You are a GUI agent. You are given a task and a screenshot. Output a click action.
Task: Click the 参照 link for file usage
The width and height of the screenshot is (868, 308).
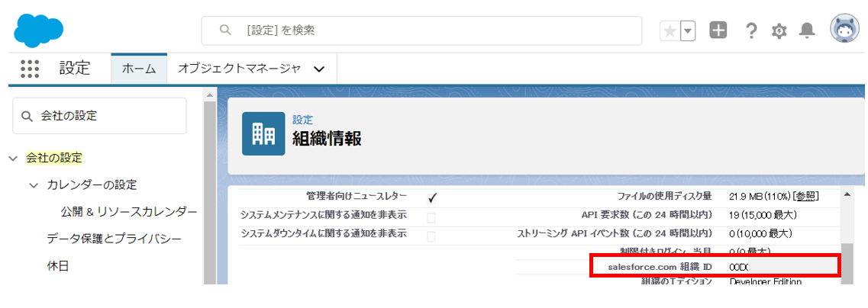point(806,197)
